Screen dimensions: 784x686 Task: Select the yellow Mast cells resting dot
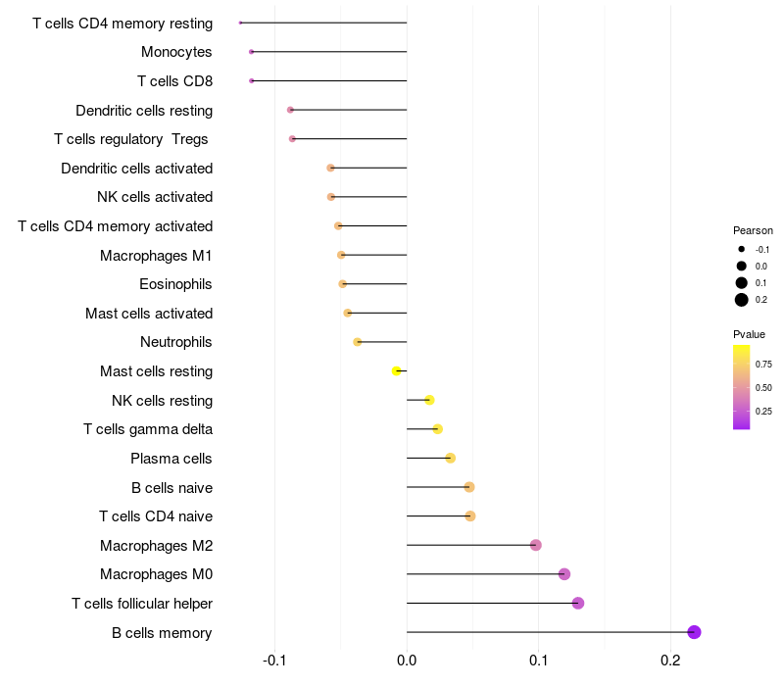[x=396, y=370]
